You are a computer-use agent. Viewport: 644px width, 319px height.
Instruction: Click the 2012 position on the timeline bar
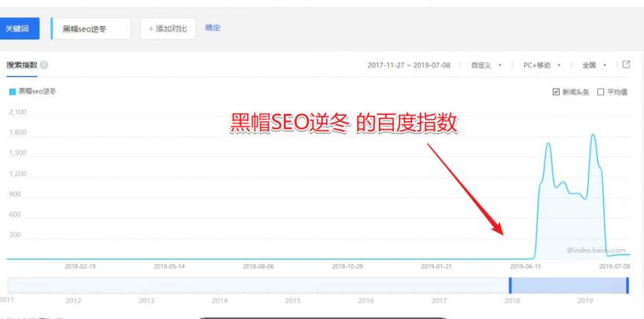(74, 284)
